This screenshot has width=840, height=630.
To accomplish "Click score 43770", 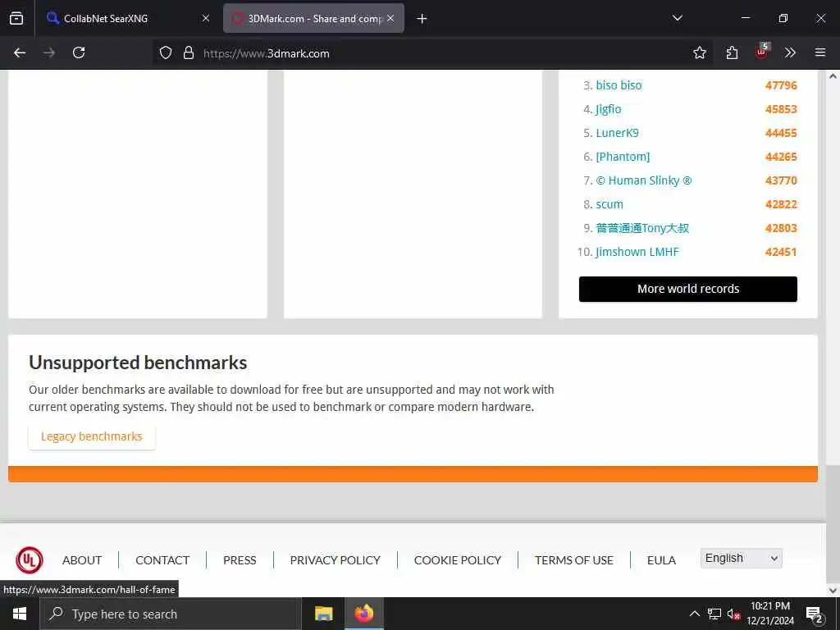I will pyautogui.click(x=781, y=180).
